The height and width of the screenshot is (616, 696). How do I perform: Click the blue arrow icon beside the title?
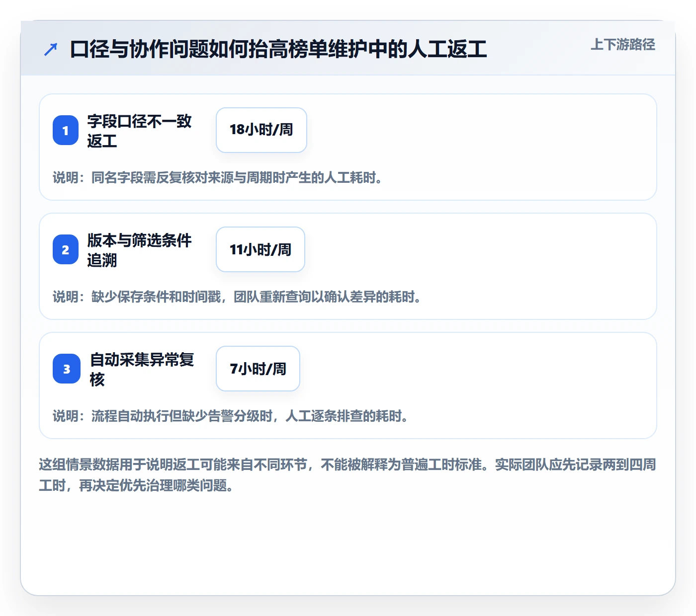click(x=51, y=49)
